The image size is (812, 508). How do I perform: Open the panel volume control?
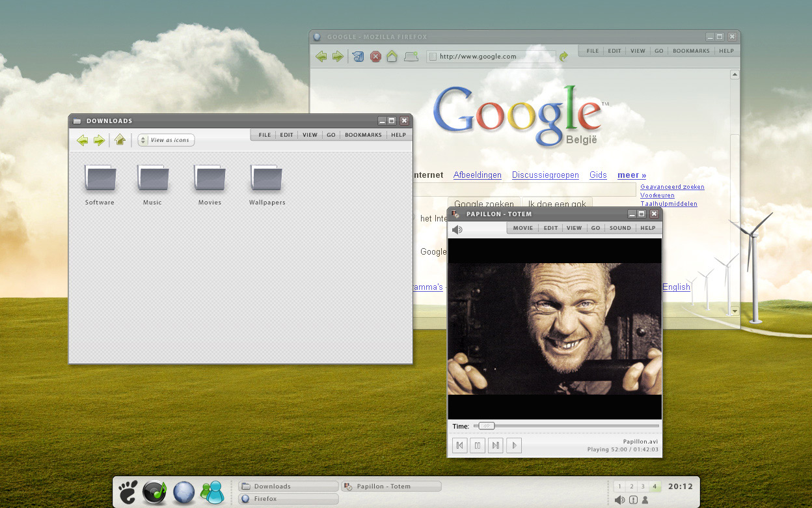(619, 500)
